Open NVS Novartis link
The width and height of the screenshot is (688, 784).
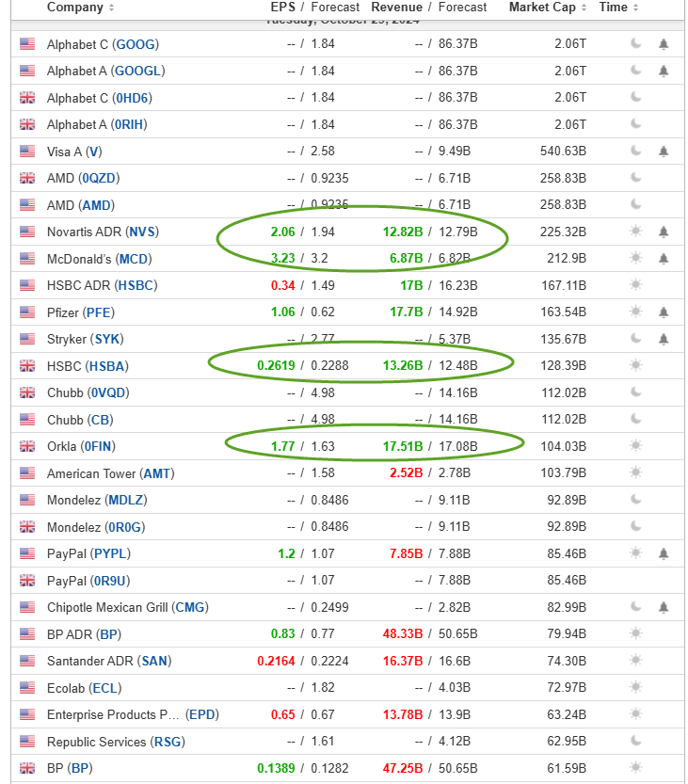(142, 232)
